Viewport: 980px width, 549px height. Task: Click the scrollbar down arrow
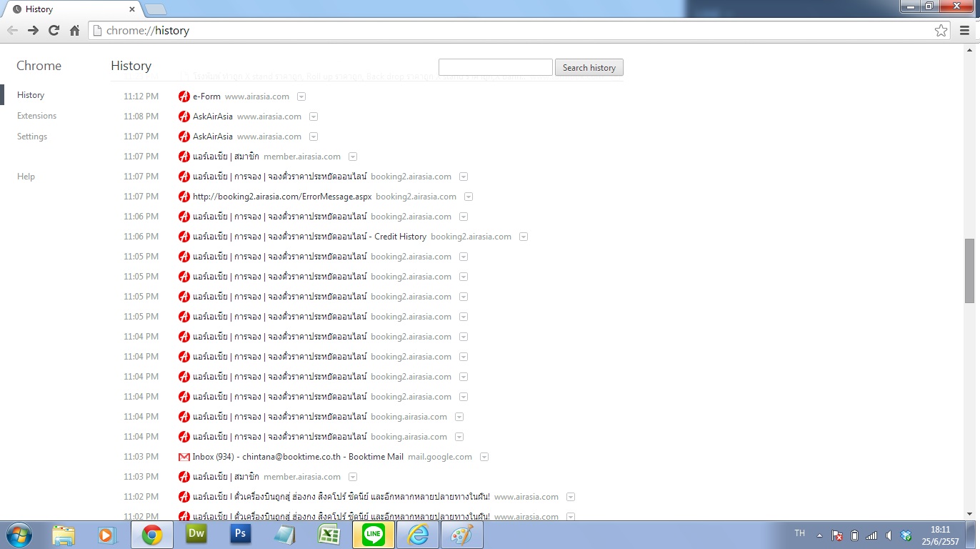click(969, 514)
